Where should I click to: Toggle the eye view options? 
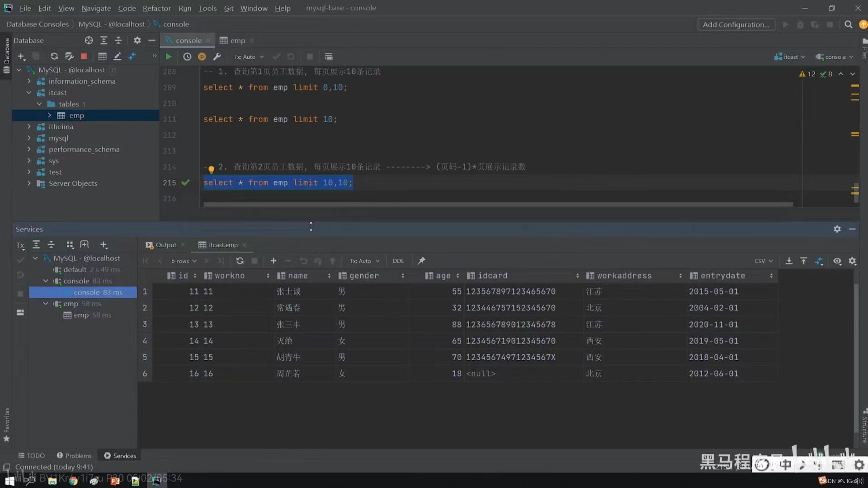point(837,261)
